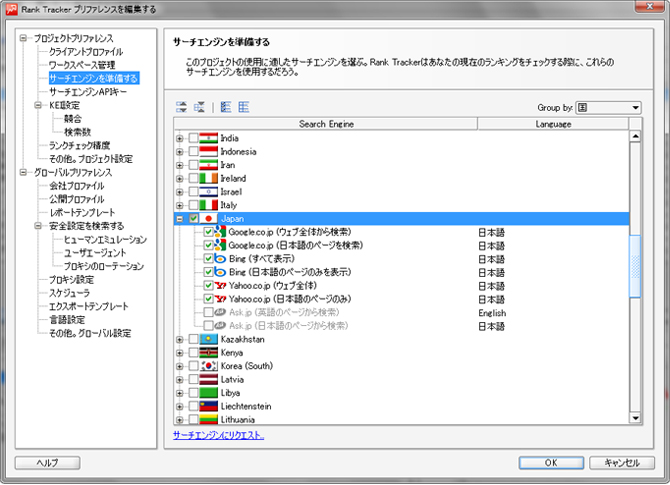670x485 pixels.
Task: Click Yahoo icon in 日本語のページのみ row
Action: point(220,299)
